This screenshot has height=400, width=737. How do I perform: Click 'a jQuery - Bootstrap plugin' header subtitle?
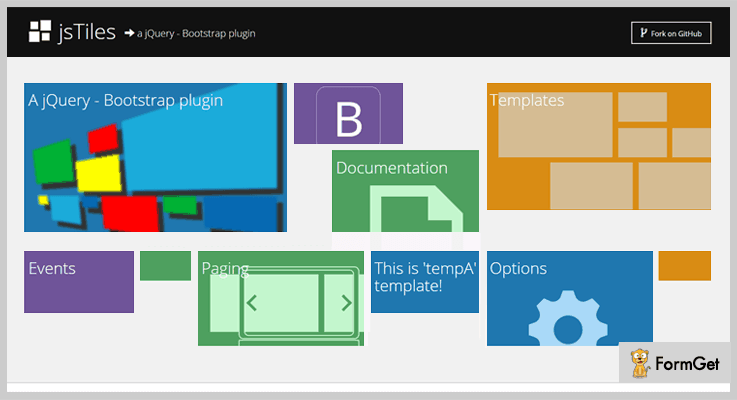(196, 33)
